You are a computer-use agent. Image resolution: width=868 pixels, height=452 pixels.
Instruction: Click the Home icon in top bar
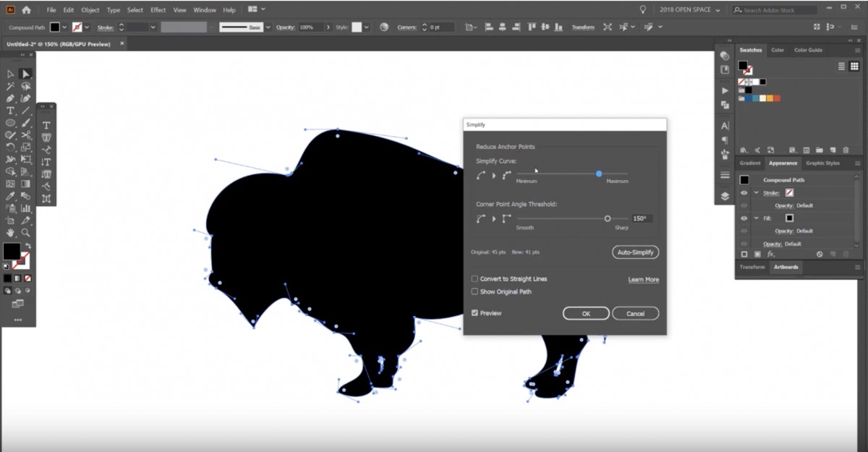[x=27, y=10]
